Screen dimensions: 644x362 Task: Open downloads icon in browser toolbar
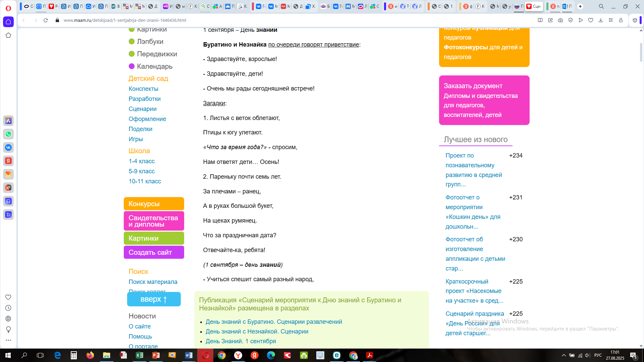[601, 20]
